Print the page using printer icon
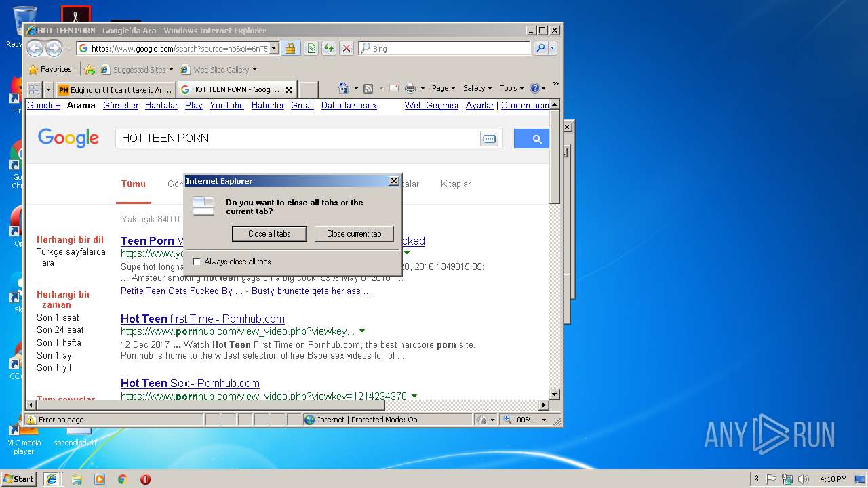 pyautogui.click(x=410, y=88)
